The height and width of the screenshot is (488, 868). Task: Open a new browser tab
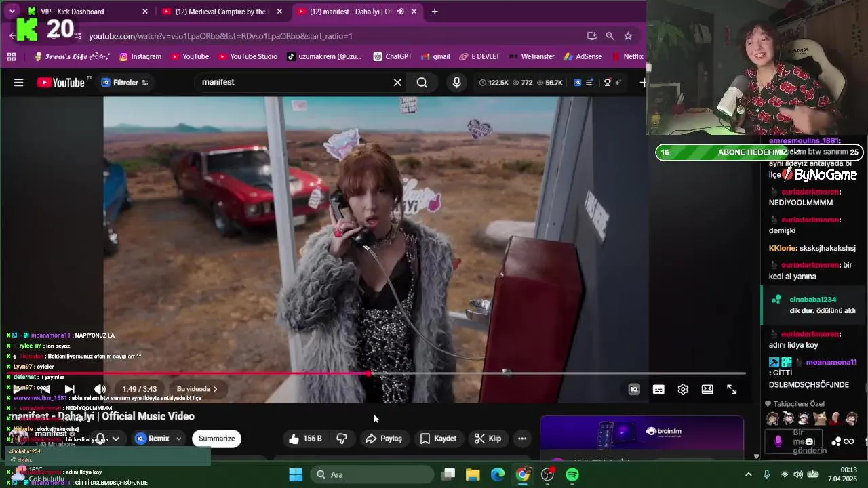click(435, 12)
